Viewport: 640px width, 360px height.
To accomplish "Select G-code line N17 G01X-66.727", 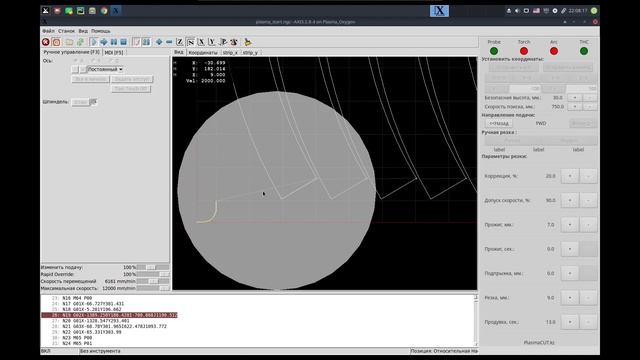I will tap(93, 304).
